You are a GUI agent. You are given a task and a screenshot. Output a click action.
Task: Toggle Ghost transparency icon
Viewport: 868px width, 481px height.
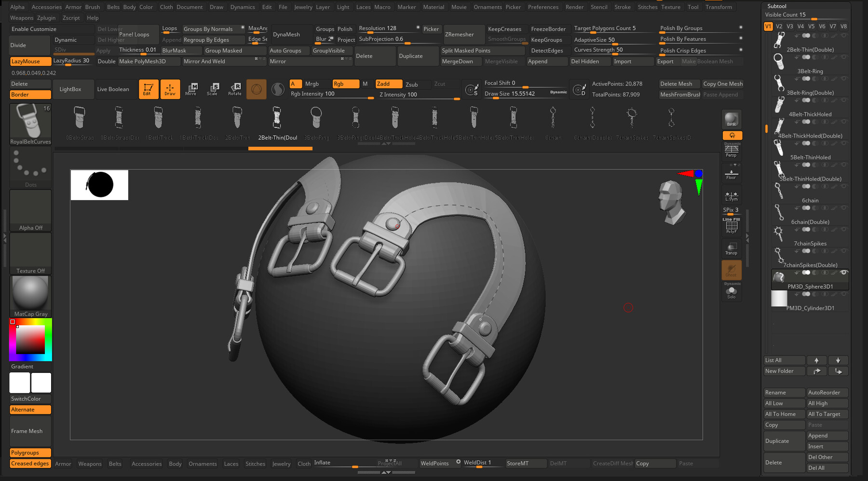coord(732,270)
